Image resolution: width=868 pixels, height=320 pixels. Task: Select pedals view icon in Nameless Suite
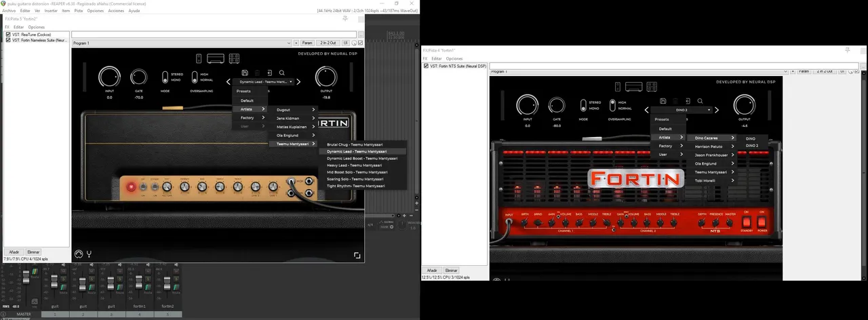199,58
